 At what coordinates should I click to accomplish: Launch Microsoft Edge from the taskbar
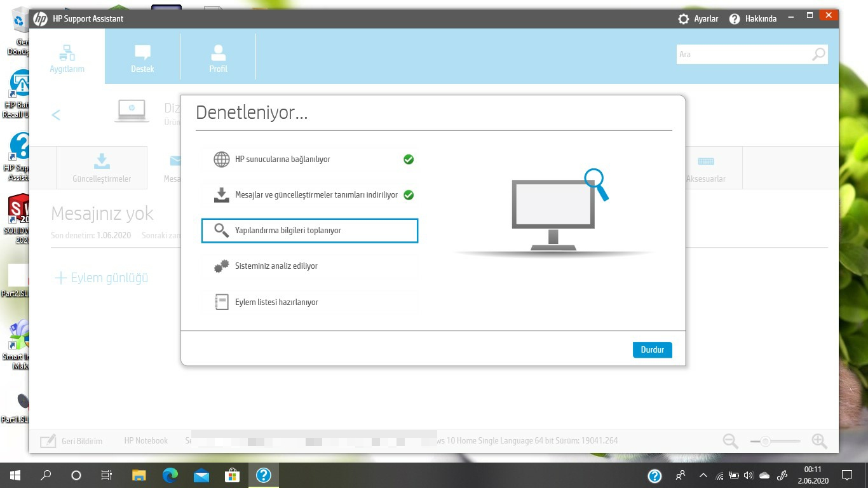170,475
